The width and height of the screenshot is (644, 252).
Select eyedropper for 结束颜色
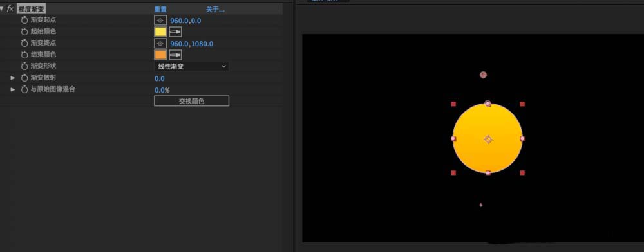tap(175, 55)
